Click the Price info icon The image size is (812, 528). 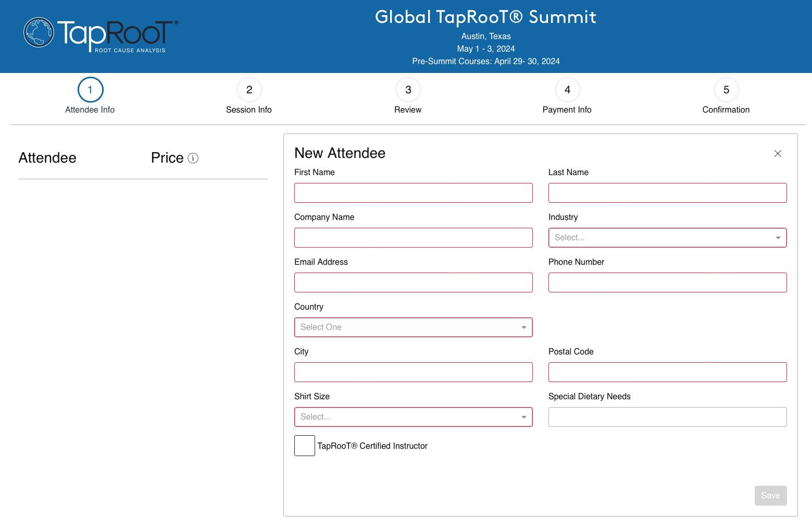(193, 158)
